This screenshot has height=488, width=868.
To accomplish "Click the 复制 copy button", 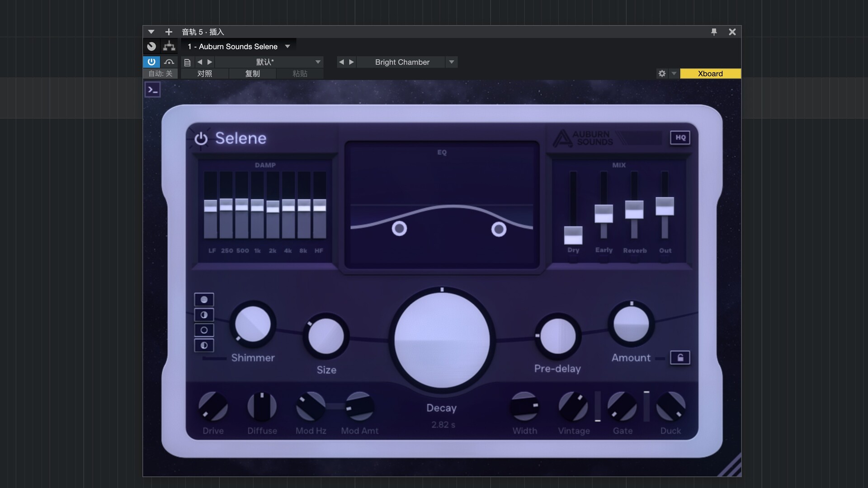I will click(x=252, y=74).
